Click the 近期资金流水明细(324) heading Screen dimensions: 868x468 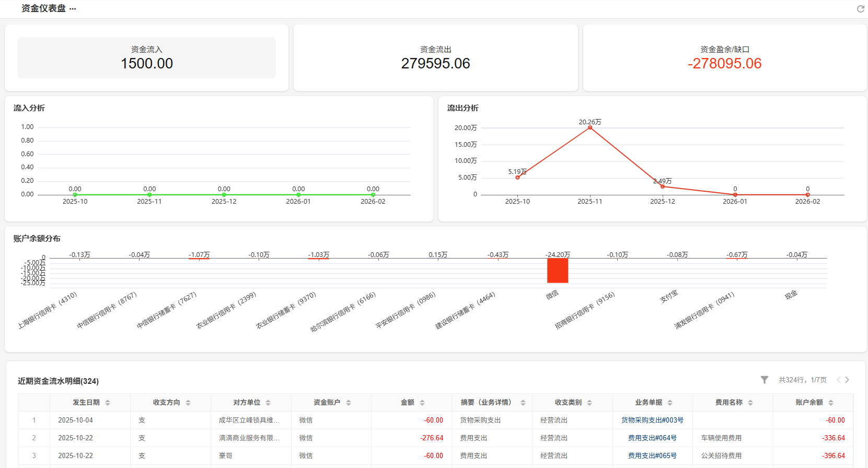pos(58,381)
